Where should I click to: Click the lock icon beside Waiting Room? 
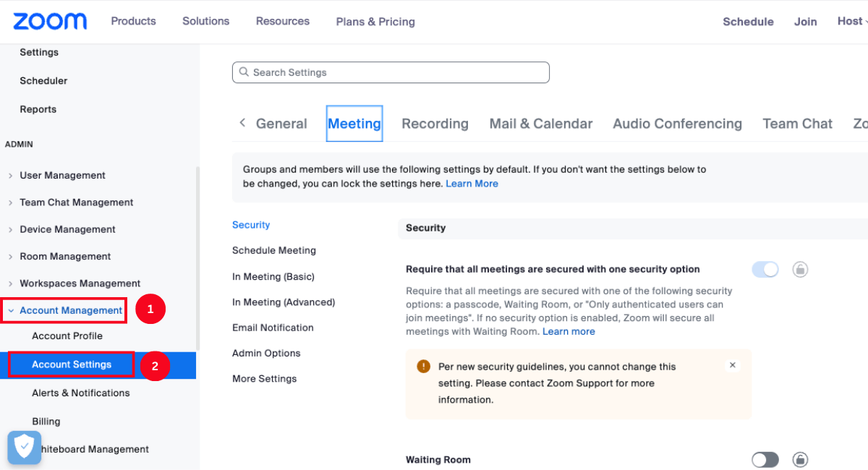[800, 460]
